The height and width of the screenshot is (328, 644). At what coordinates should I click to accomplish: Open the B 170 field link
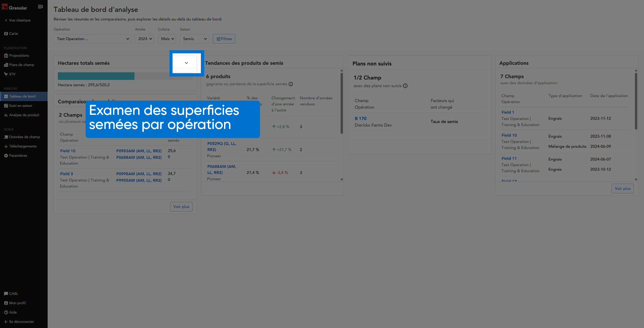pos(361,119)
